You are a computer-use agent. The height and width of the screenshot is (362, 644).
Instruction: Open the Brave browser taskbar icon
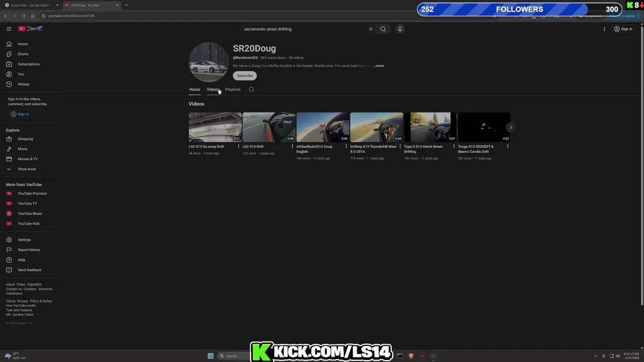pos(411,356)
